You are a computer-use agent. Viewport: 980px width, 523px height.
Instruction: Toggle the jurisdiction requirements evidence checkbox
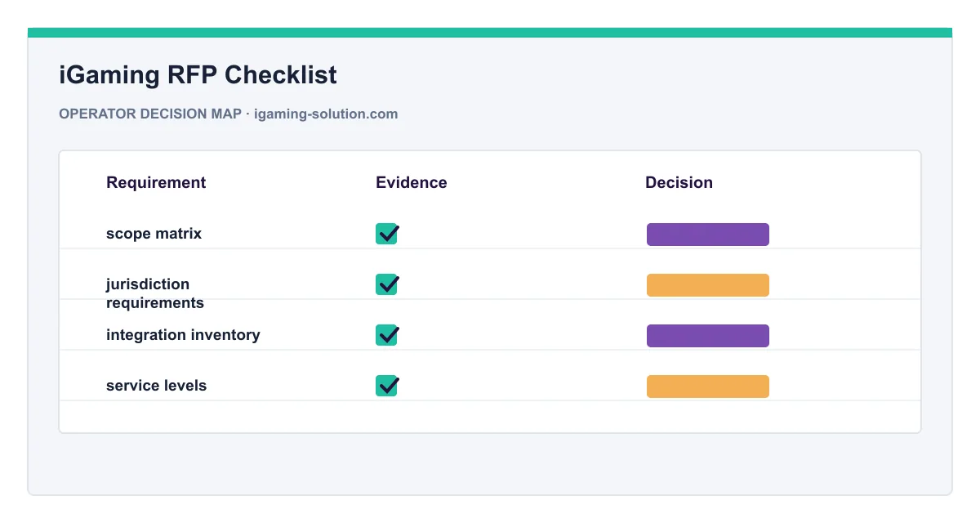coord(386,284)
